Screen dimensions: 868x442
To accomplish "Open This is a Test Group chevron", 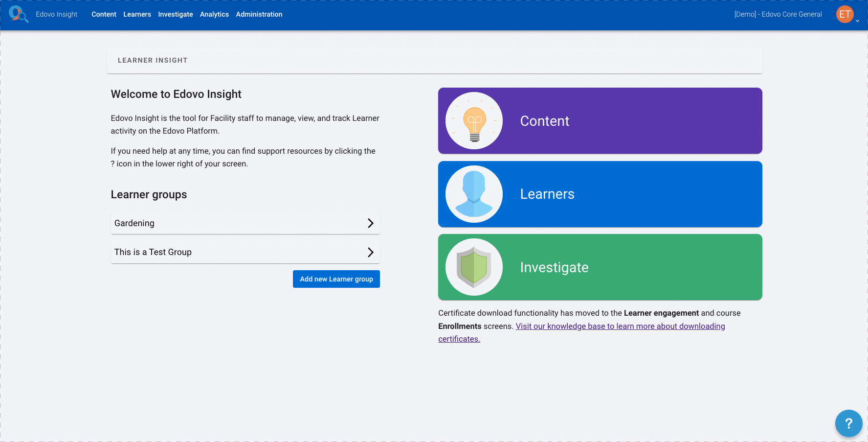I will tap(370, 252).
